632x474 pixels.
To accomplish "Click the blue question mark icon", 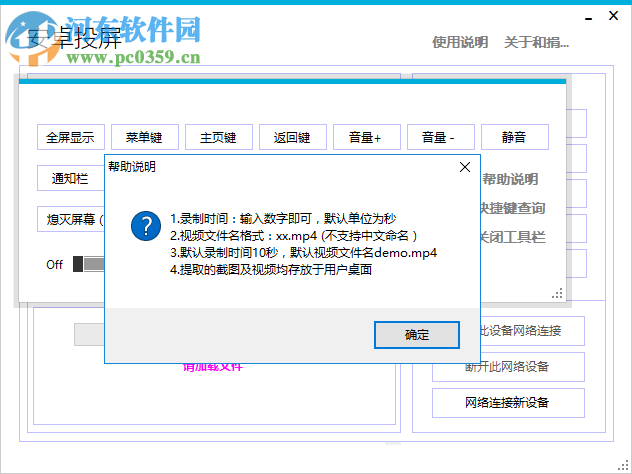I will [146, 226].
